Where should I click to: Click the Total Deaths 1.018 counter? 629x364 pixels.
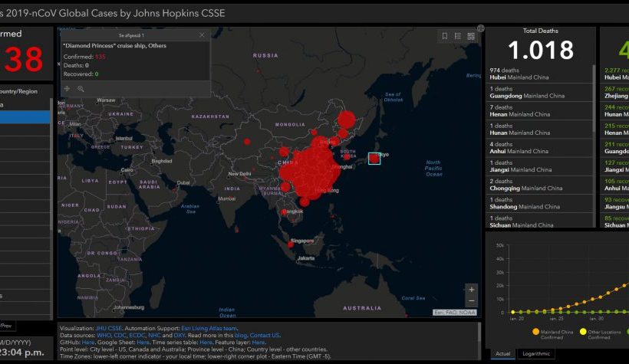click(x=541, y=50)
